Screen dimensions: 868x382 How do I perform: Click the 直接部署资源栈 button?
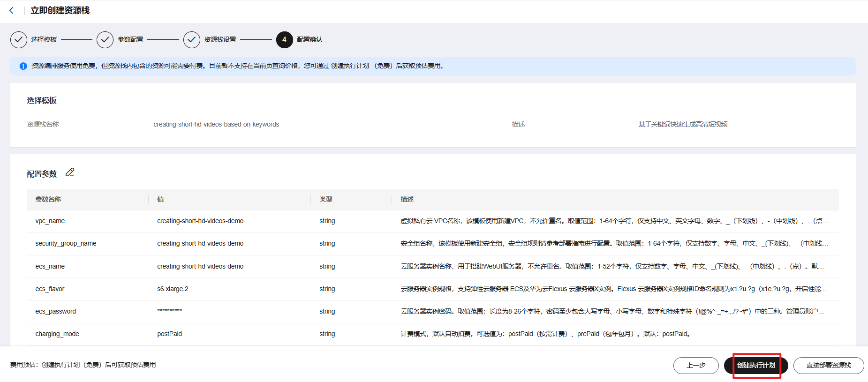(829, 366)
